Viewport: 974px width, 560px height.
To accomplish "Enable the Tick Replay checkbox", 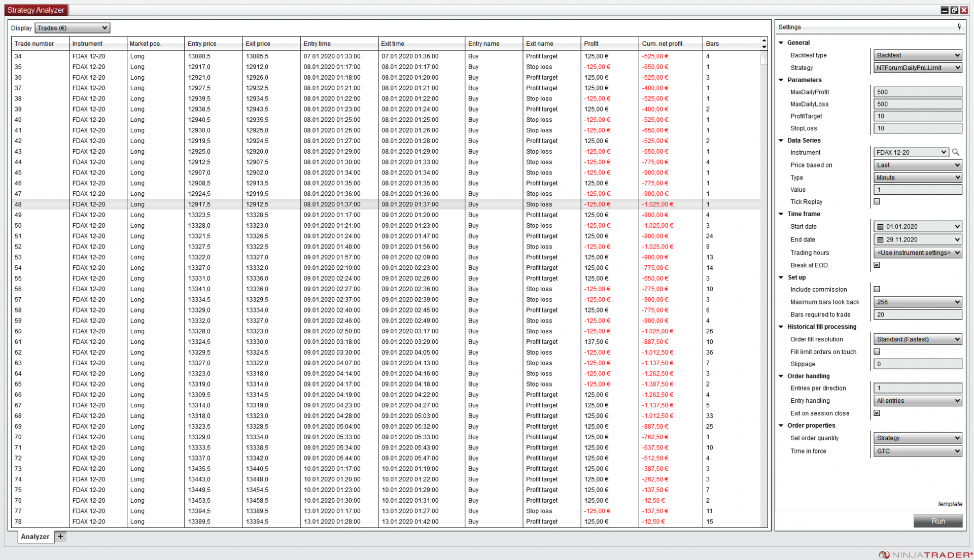I will pyautogui.click(x=877, y=201).
